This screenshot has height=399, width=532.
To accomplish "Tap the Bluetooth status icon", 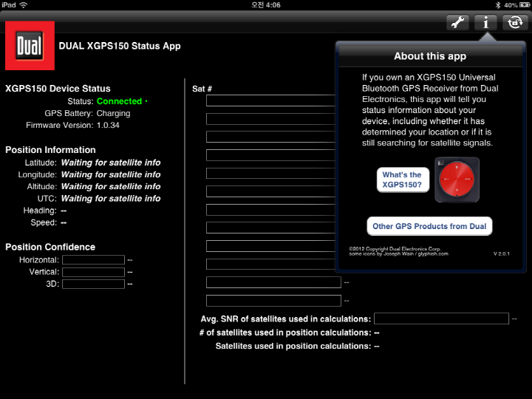I will point(498,5).
